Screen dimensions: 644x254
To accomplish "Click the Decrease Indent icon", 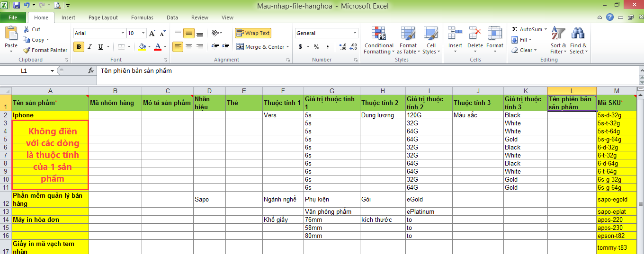I will pyautogui.click(x=215, y=47).
